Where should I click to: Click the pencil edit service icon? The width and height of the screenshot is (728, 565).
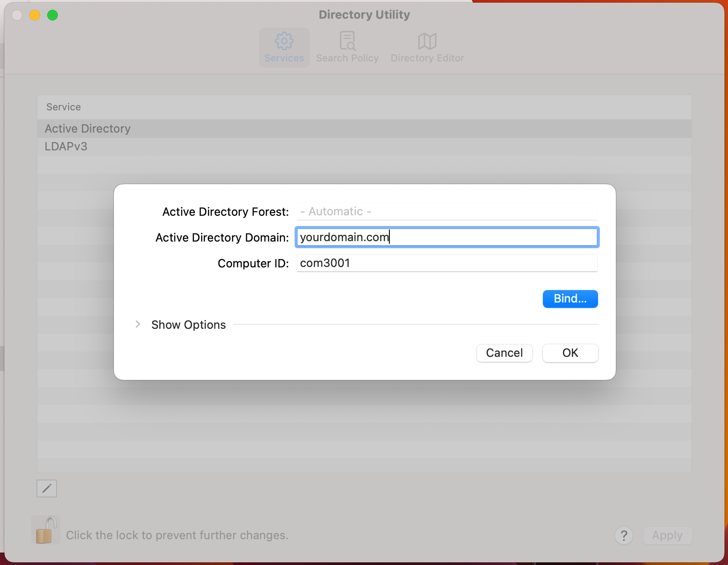[x=47, y=488]
